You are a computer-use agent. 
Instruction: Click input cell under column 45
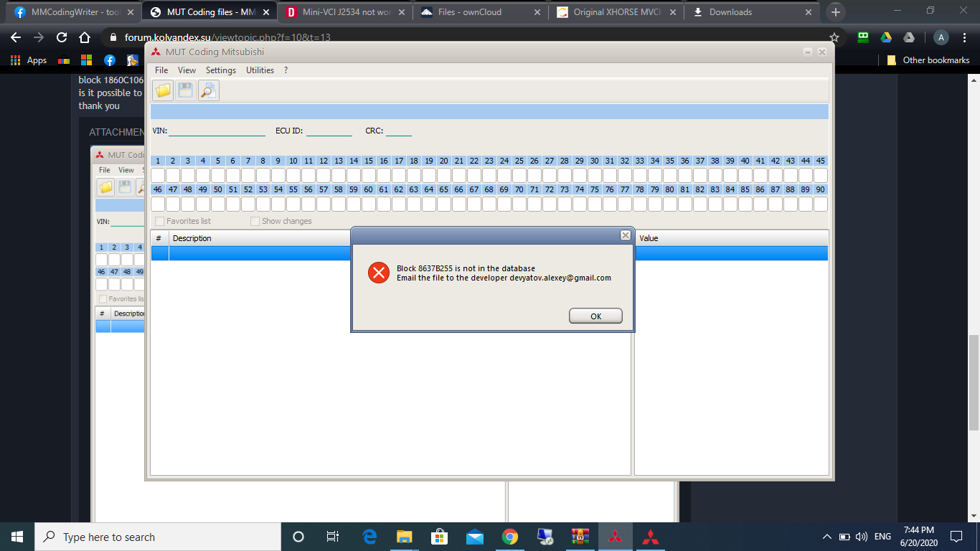pos(821,175)
